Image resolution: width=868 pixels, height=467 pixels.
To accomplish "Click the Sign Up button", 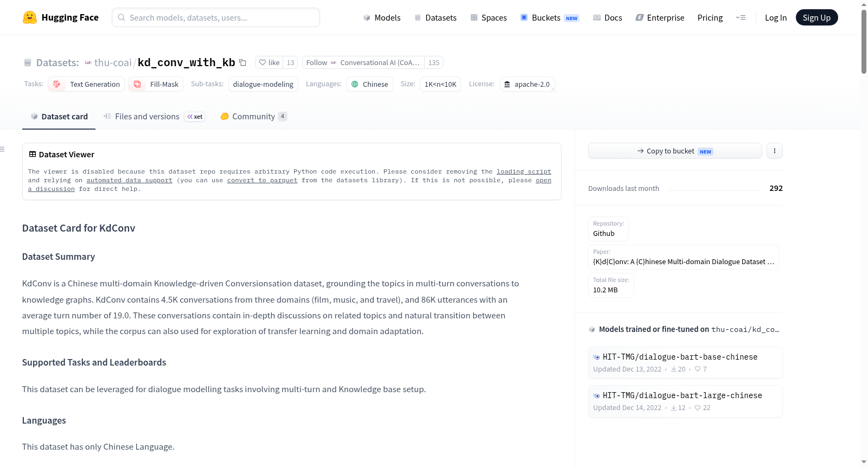I will [816, 17].
